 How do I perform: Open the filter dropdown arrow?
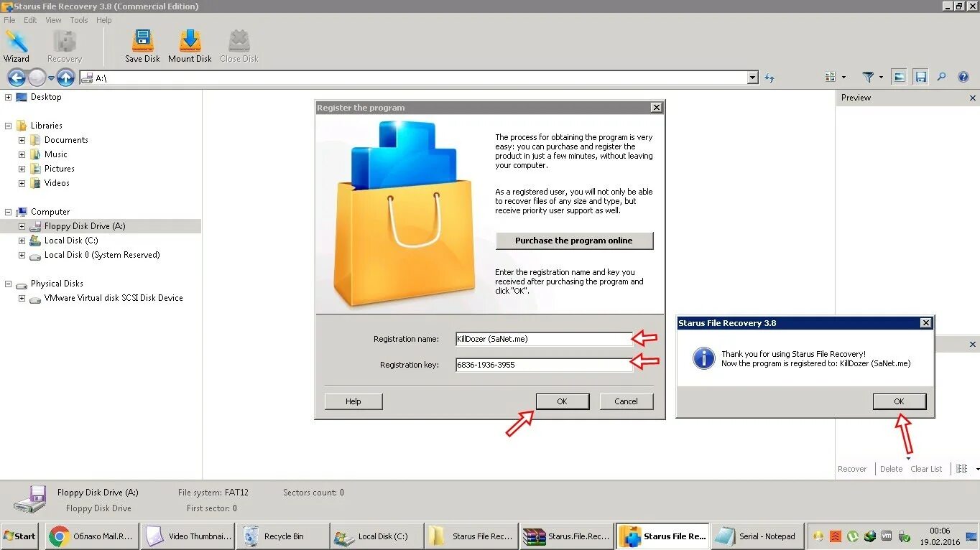[881, 78]
